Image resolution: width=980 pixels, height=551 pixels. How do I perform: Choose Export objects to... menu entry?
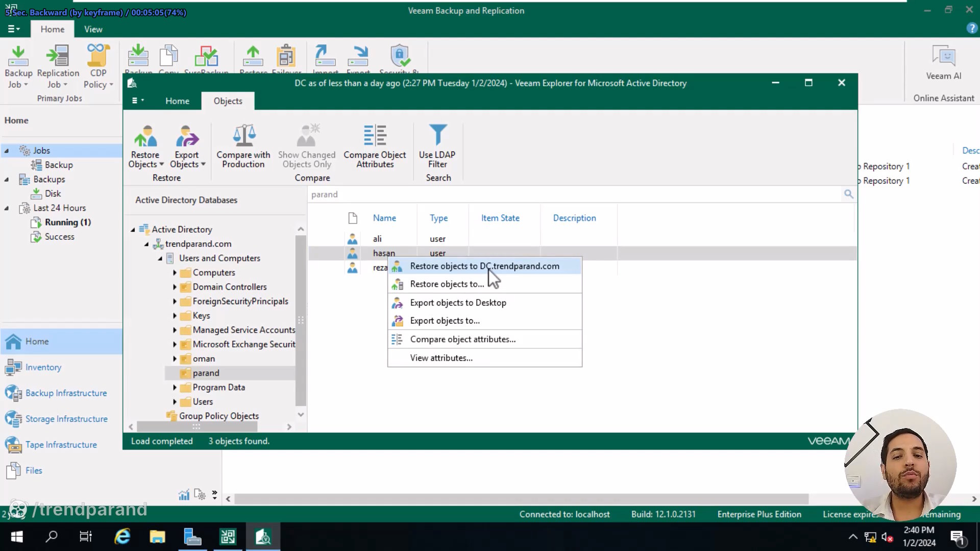tap(485, 321)
